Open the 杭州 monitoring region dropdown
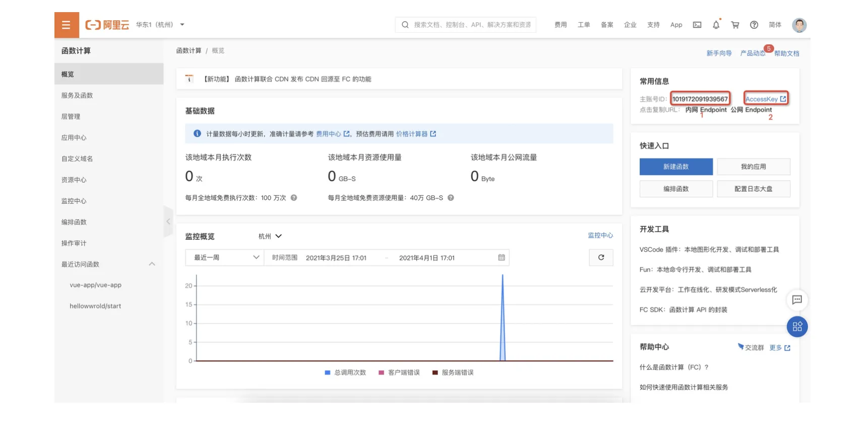 pyautogui.click(x=270, y=236)
